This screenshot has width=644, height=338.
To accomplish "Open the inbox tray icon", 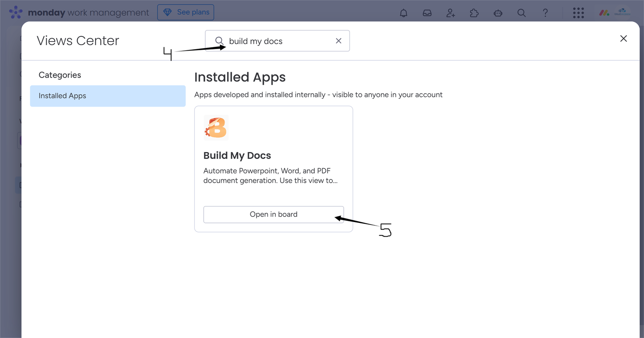I will (x=427, y=13).
